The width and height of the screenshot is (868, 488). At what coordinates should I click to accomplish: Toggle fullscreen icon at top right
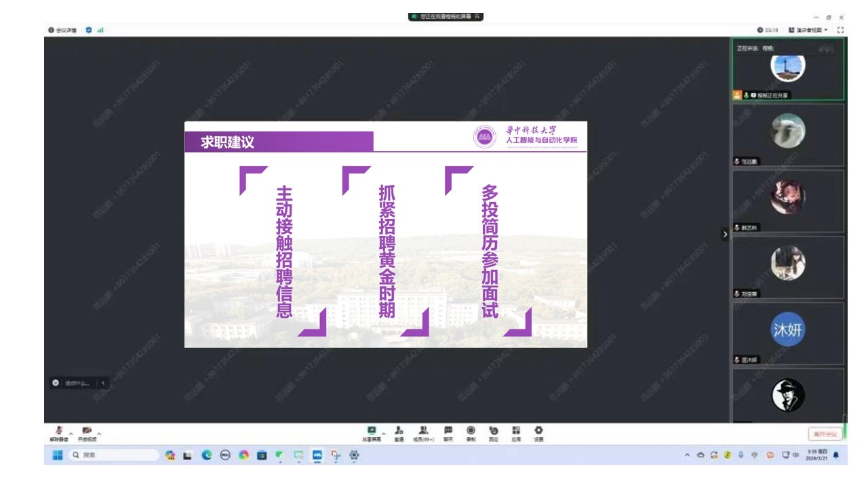[841, 30]
